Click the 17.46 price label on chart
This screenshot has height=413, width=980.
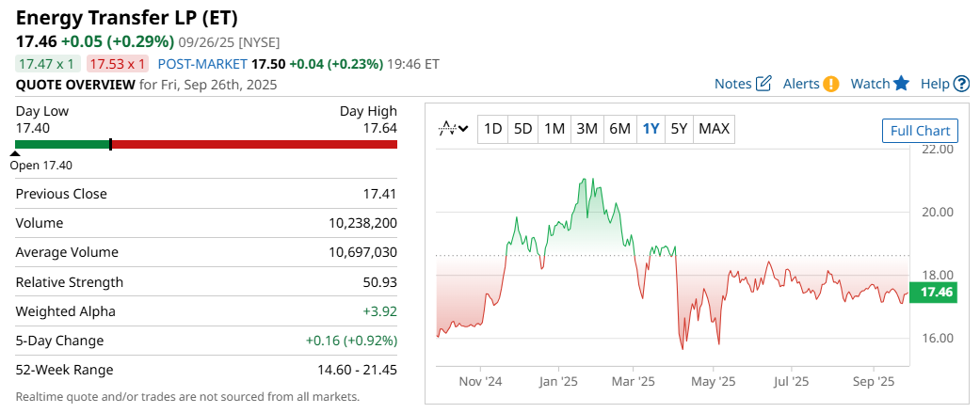tap(938, 293)
